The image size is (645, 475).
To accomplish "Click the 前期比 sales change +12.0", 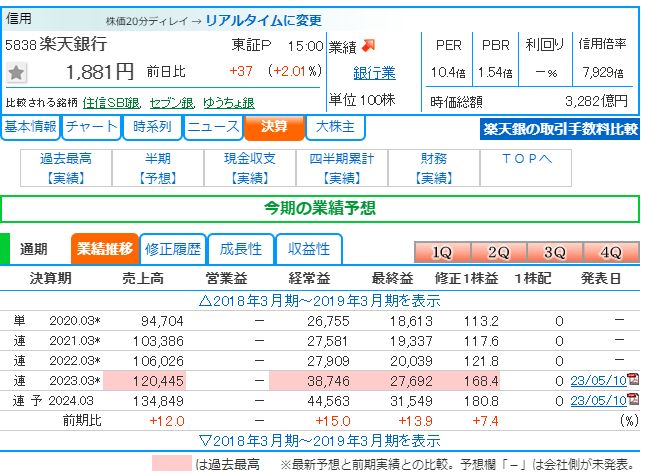I will [167, 421].
